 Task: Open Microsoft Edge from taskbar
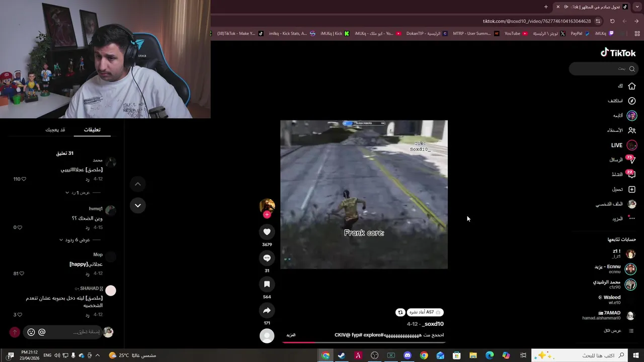pos(490,355)
